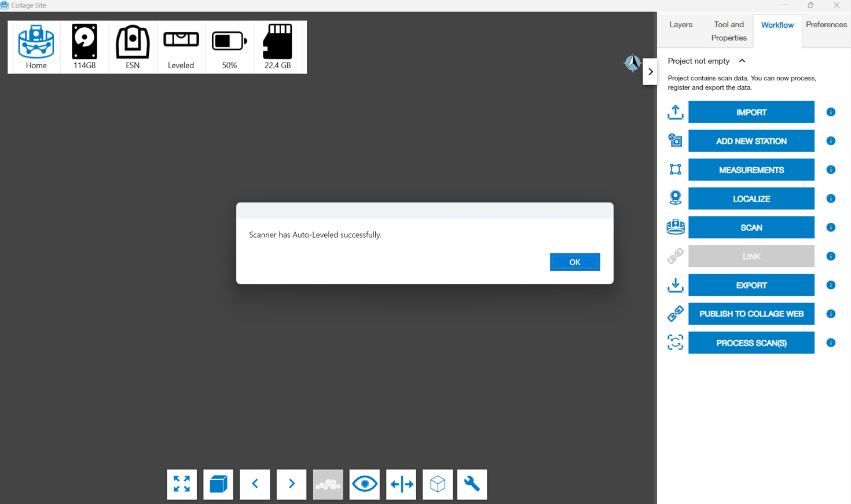Click the 22.4 GB SD card icon
851x504 pixels.
[278, 42]
